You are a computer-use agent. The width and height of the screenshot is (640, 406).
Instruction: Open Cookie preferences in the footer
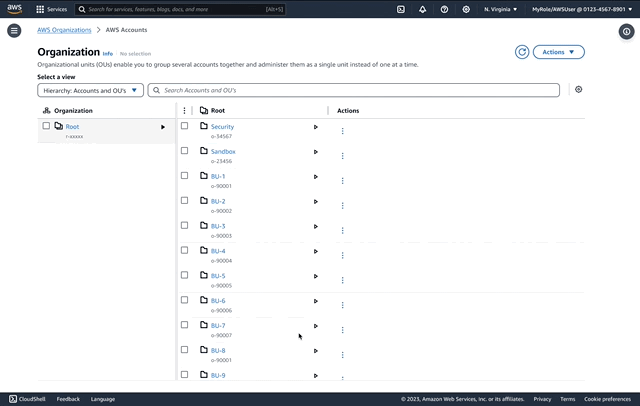(607, 399)
